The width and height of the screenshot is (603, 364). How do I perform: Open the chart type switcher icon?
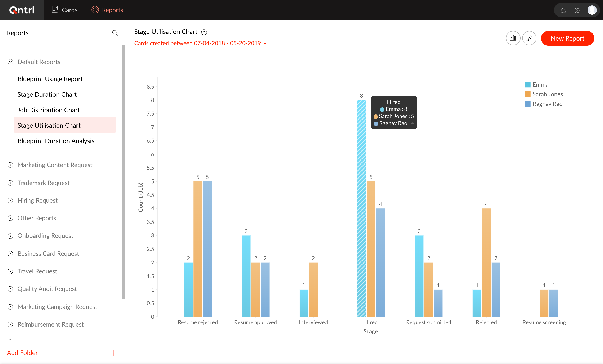[513, 38]
